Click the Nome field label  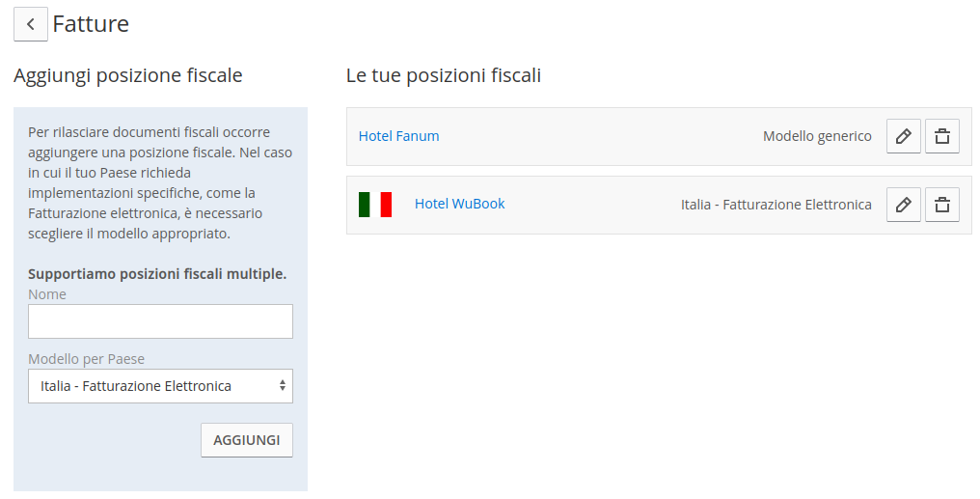tap(47, 294)
